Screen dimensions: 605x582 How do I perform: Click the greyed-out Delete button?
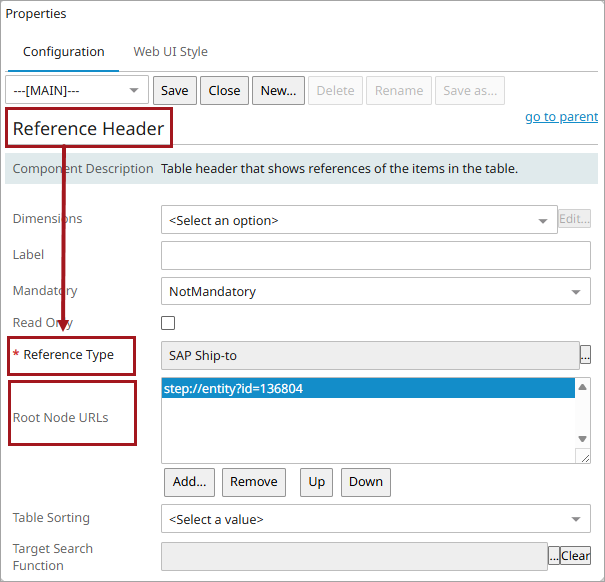[335, 90]
